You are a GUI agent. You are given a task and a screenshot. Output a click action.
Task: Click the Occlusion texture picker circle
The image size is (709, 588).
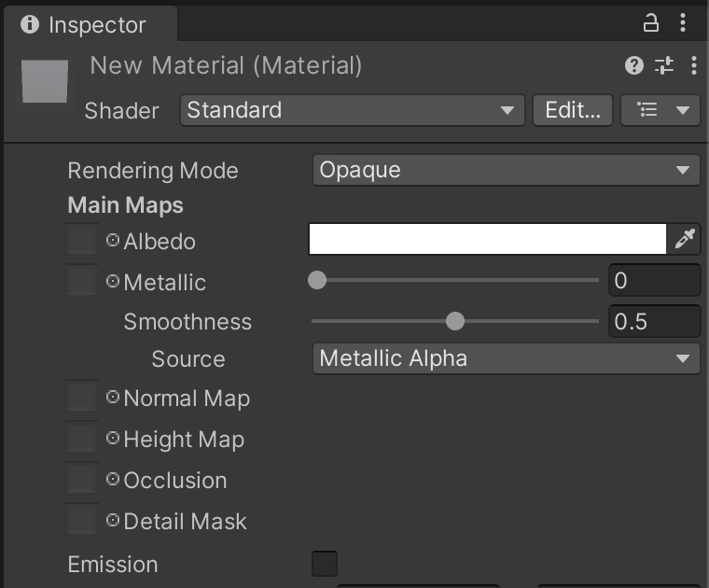point(113,480)
